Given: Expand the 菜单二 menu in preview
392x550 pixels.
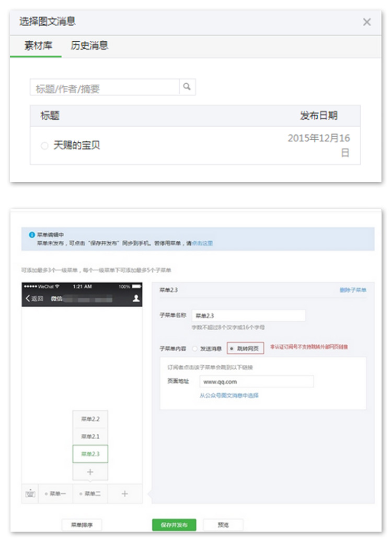Looking at the screenshot, I should click(x=90, y=493).
